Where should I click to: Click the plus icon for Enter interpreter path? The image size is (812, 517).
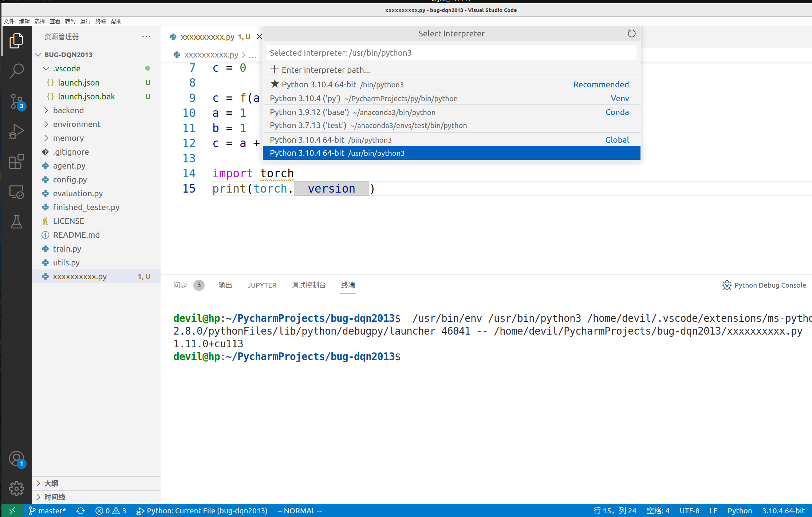(275, 69)
